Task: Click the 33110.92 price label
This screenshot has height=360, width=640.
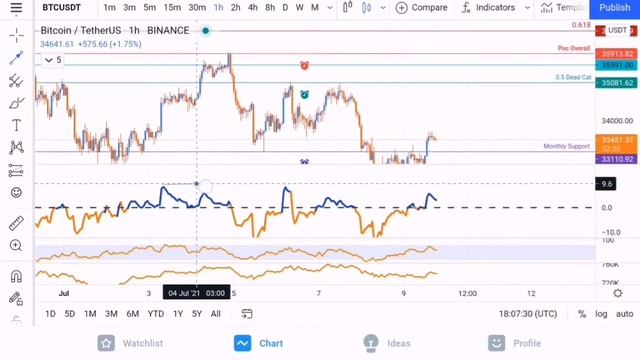Action: point(617,159)
